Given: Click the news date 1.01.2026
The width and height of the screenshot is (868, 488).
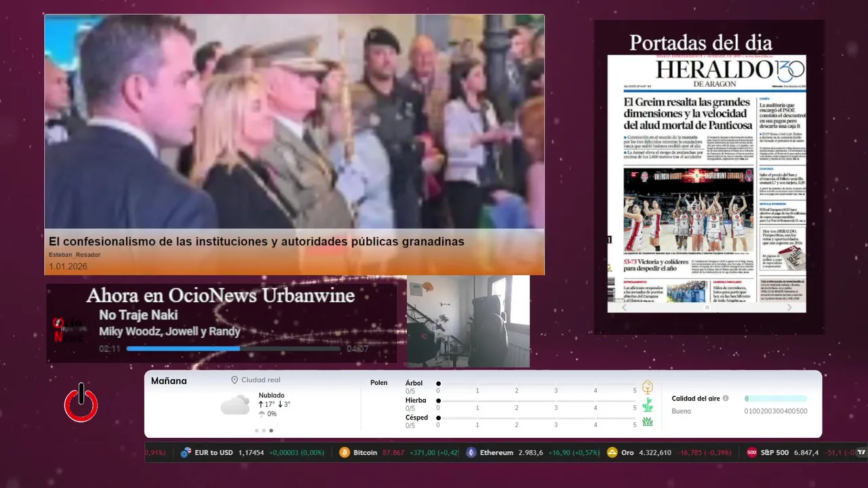Looking at the screenshot, I should click(68, 266).
